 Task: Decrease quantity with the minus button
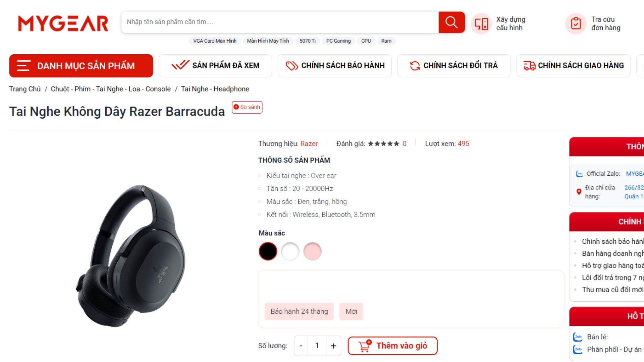pyautogui.click(x=301, y=346)
